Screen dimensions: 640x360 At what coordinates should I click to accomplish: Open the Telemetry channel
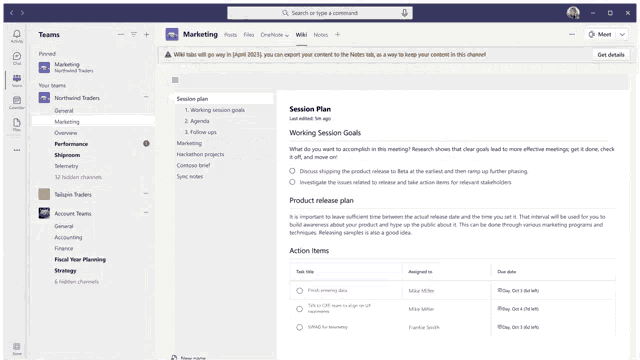[66, 166]
